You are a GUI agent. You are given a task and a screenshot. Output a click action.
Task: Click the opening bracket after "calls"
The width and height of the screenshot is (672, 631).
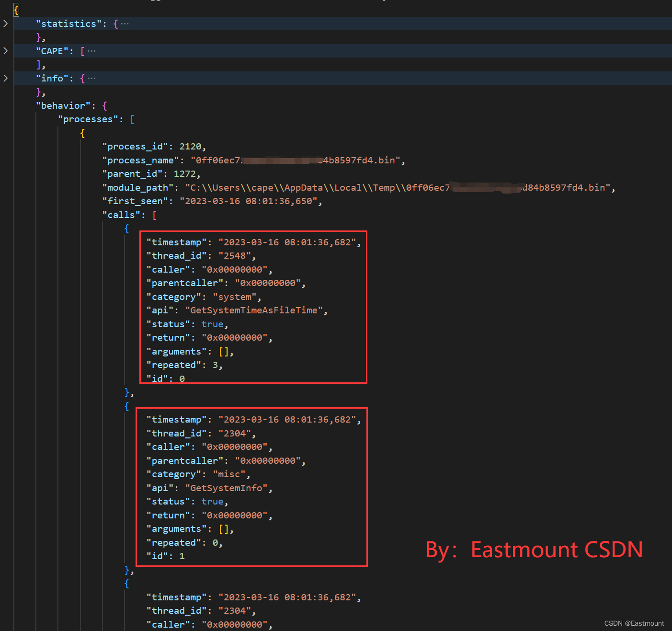[154, 215]
